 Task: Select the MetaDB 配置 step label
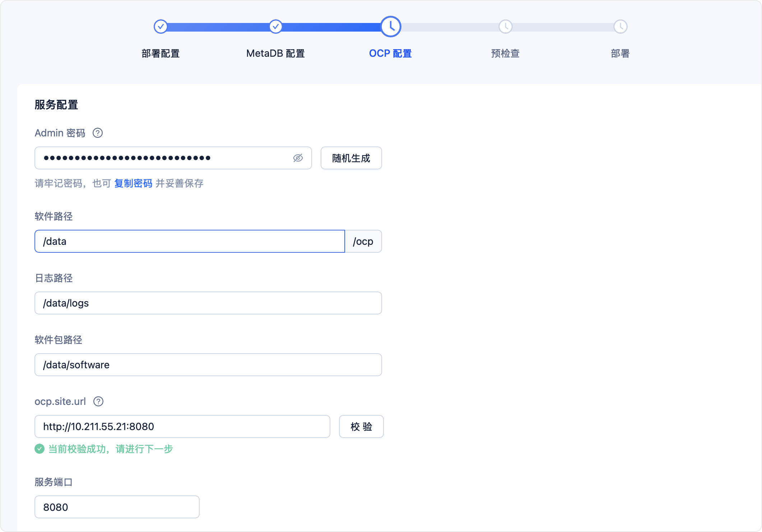[275, 53]
